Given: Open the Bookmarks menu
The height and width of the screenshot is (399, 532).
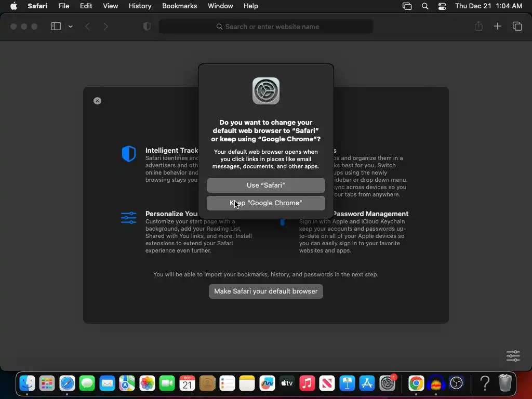Looking at the screenshot, I should (179, 6).
